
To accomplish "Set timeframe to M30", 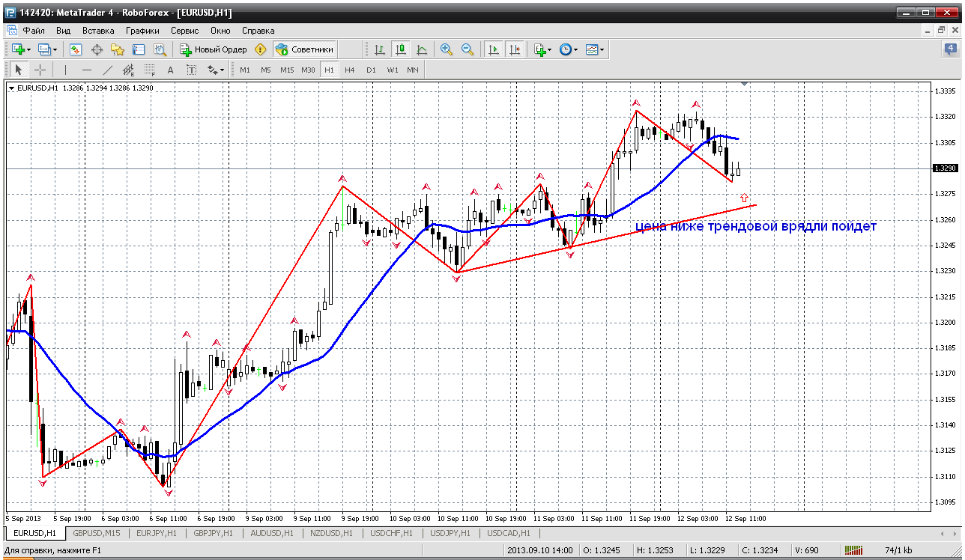I will click(308, 70).
